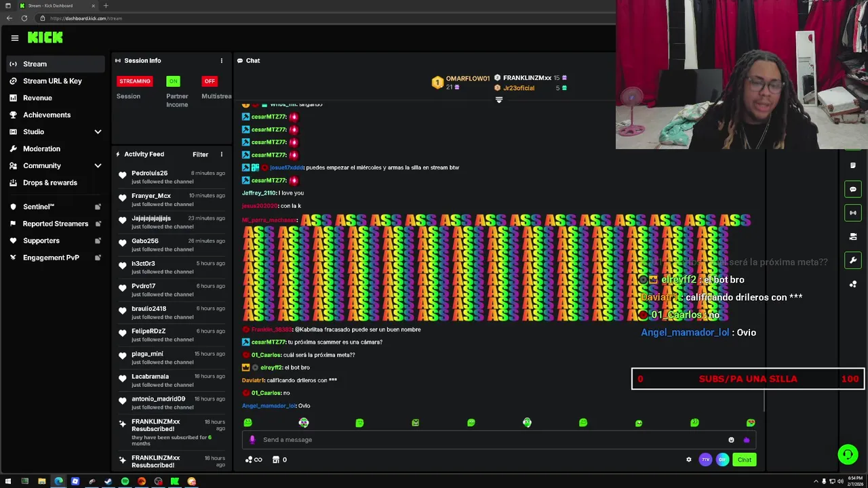The image size is (868, 488).
Task: Toggle the red STREAMING session badge
Action: click(135, 81)
